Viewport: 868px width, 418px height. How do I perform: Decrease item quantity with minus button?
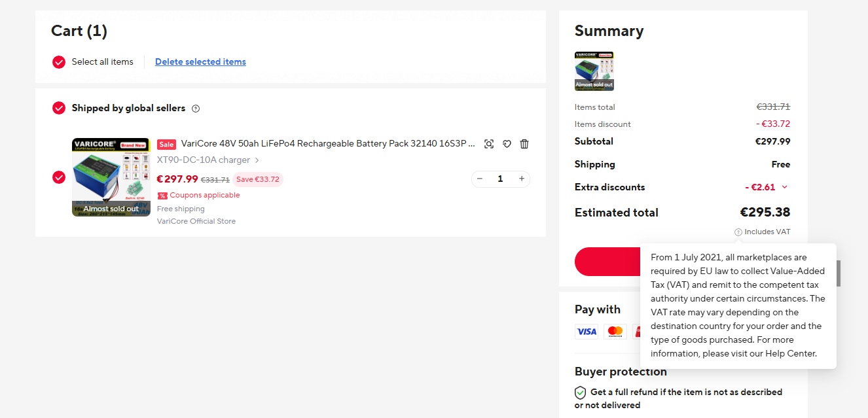pyautogui.click(x=480, y=179)
